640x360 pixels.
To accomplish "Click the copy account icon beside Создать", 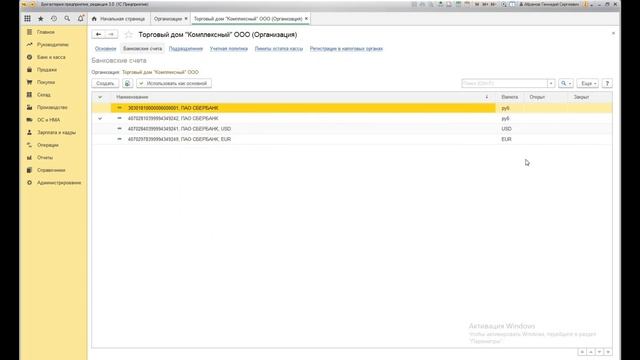I will (x=127, y=83).
